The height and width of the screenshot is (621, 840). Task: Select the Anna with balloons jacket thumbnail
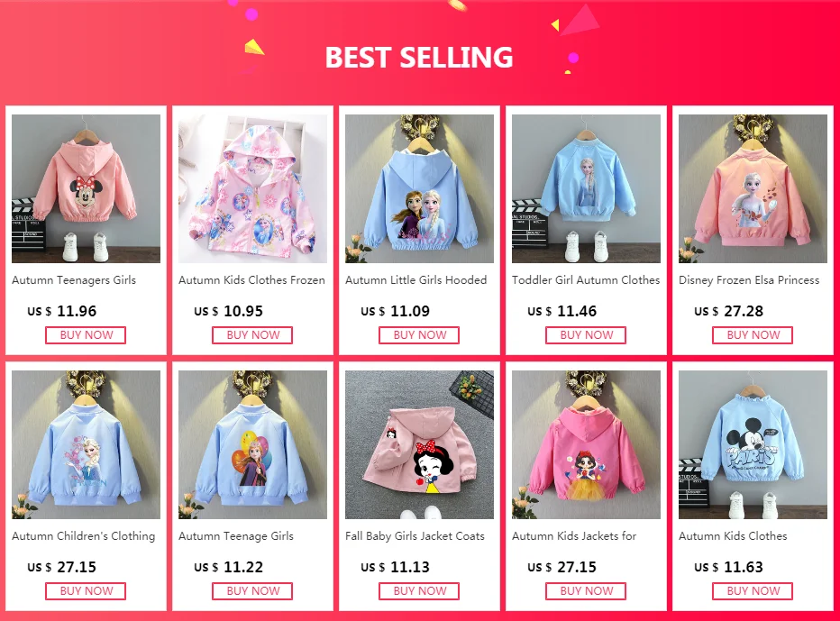coord(252,444)
